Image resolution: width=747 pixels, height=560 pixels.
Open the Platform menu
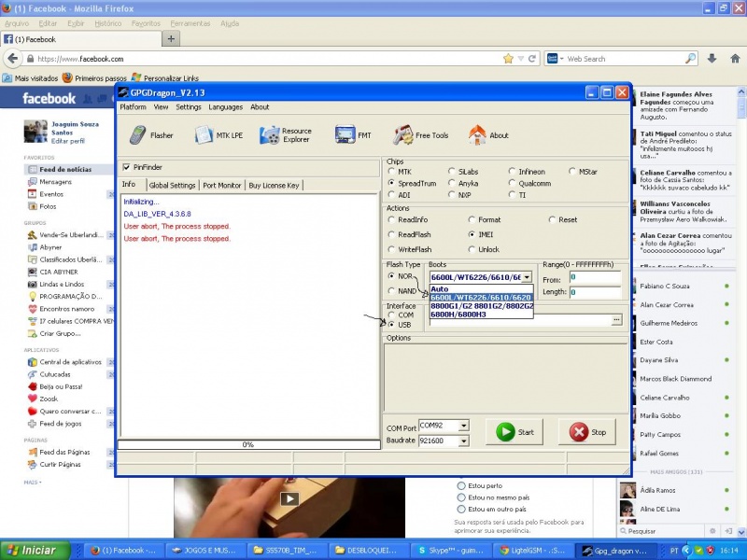click(133, 107)
